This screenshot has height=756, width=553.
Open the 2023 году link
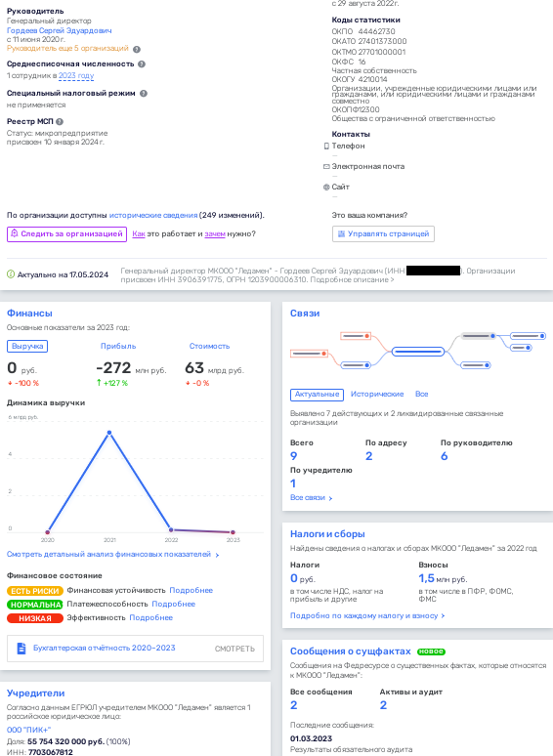tap(76, 75)
